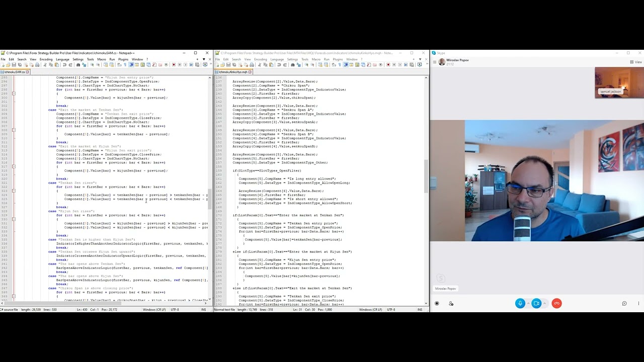Toggle indent guide in IchimokuKinkoHyo.mqh window
Viewport: 644px width, 362px height.
click(x=345, y=65)
